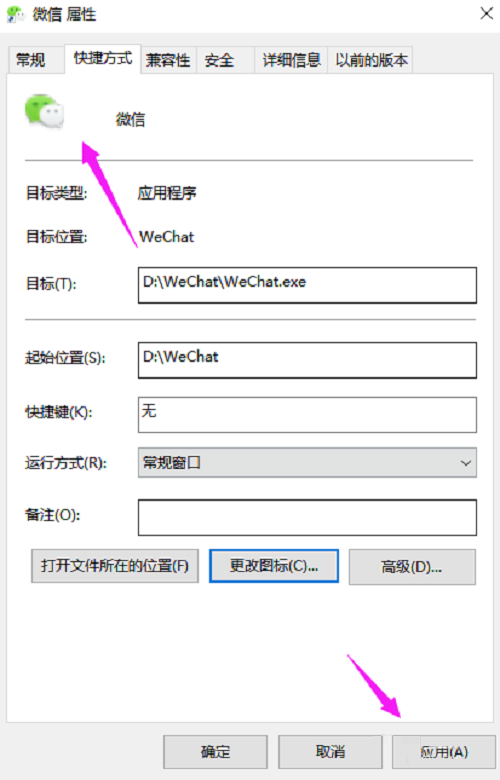This screenshot has height=780, width=500.
Task: Focus the 快捷键 input field
Action: (307, 414)
